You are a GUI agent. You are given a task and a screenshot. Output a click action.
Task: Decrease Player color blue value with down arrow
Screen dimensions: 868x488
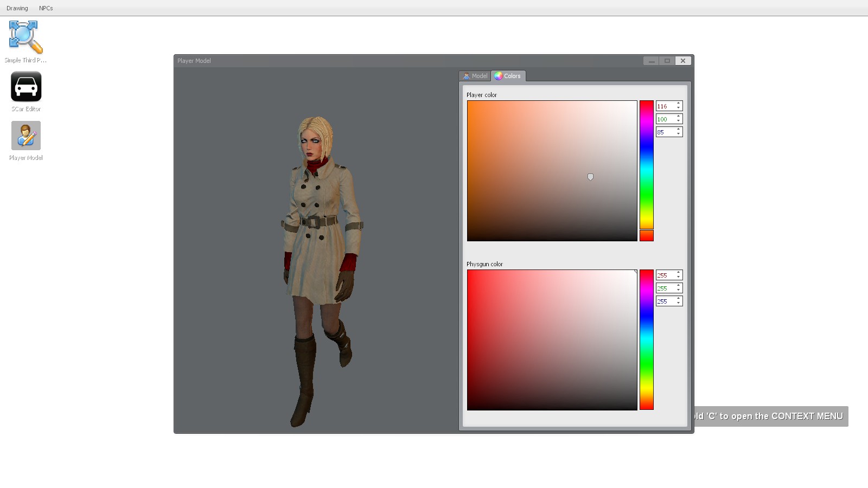[x=678, y=134]
